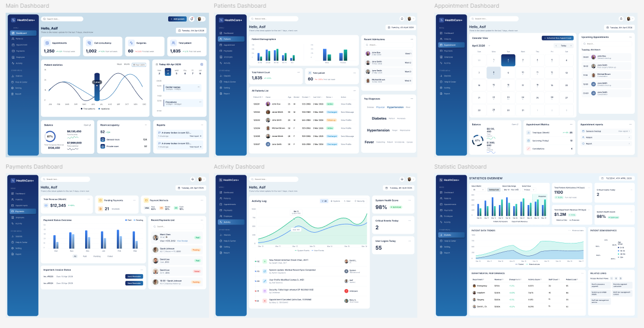The height and width of the screenshot is (328, 644).
Task: Open the Select View 14-days dropdown
Action: pyautogui.click(x=529, y=190)
